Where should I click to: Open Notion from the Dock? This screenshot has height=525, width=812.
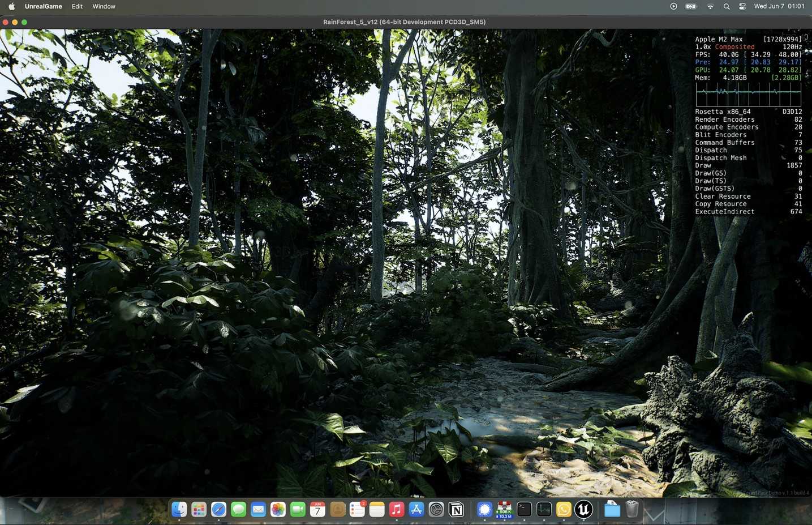456,510
